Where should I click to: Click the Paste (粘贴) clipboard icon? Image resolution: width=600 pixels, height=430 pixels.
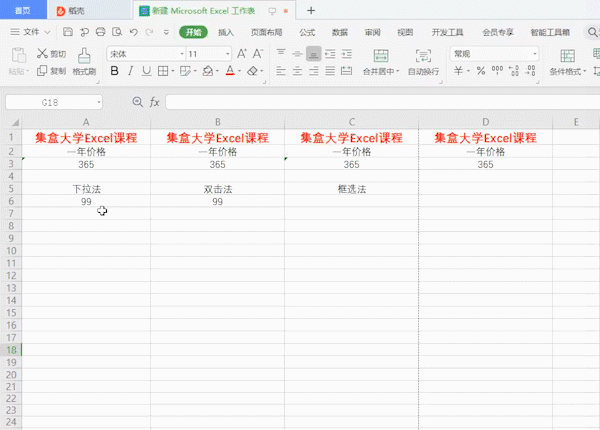(18, 55)
